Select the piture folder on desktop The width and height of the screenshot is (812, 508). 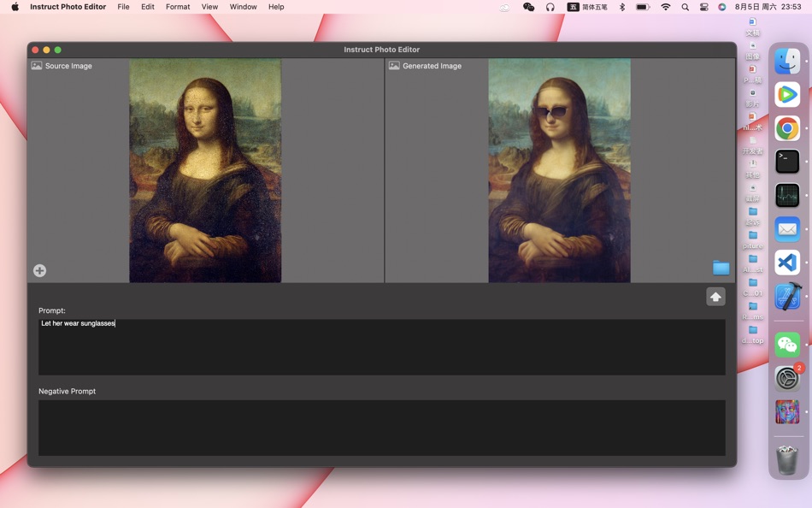click(x=752, y=240)
